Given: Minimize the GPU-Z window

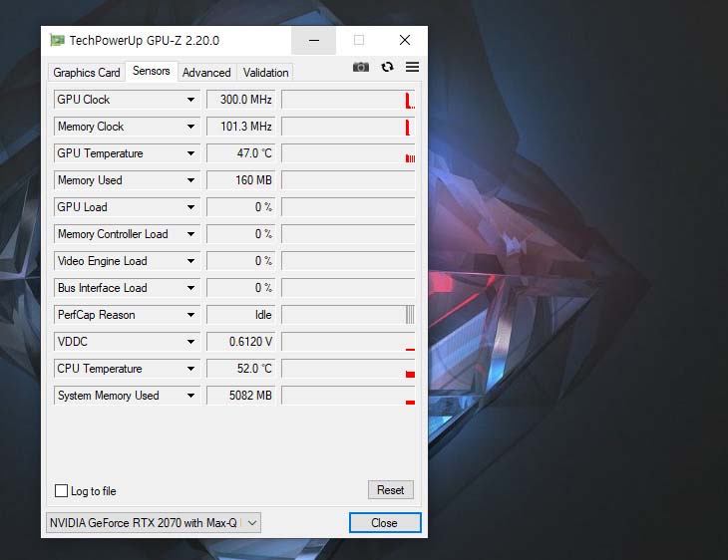Looking at the screenshot, I should 314,41.
